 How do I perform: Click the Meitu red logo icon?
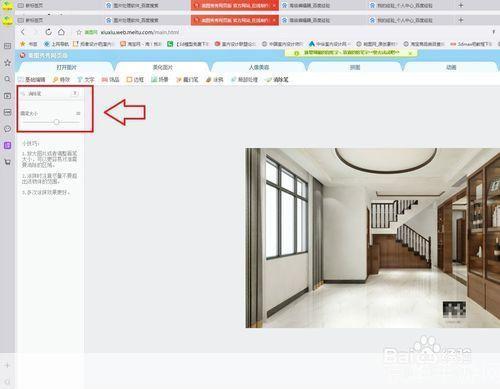[22, 55]
